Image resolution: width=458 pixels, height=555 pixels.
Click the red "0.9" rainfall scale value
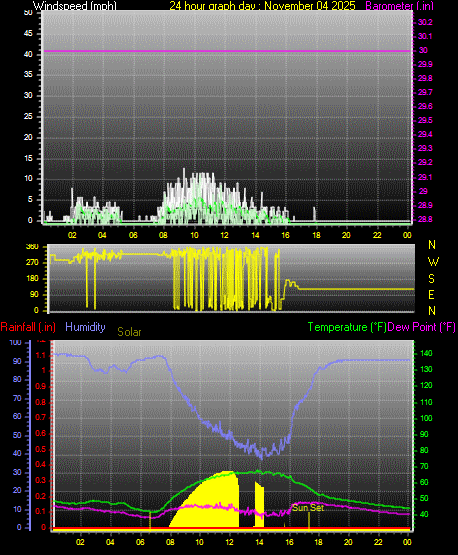click(41, 386)
